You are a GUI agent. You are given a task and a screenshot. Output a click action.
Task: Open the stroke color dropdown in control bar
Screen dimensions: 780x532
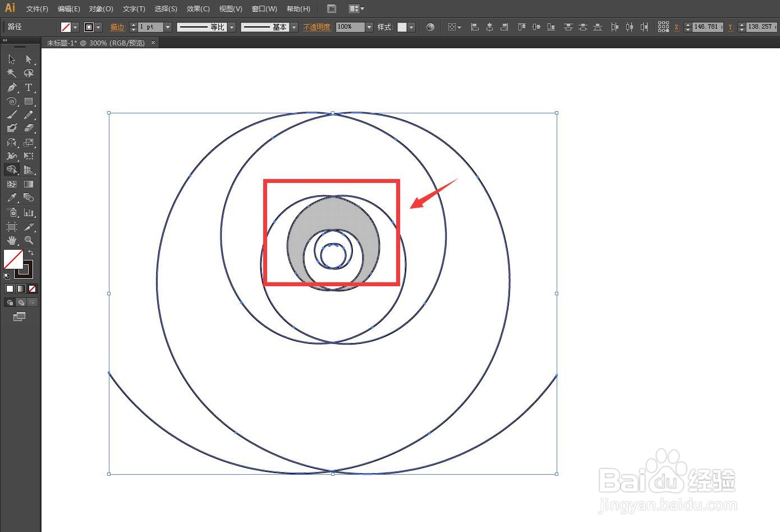click(x=98, y=27)
